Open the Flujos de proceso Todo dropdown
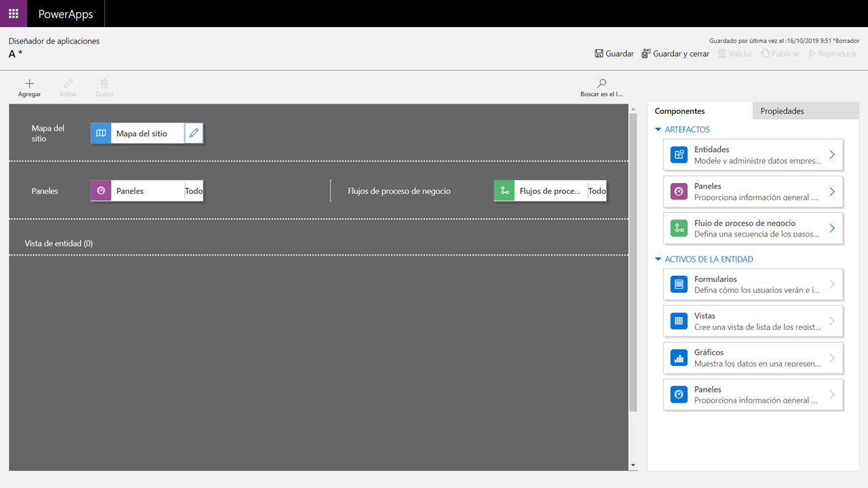Image resolution: width=868 pixels, height=488 pixels. 597,191
